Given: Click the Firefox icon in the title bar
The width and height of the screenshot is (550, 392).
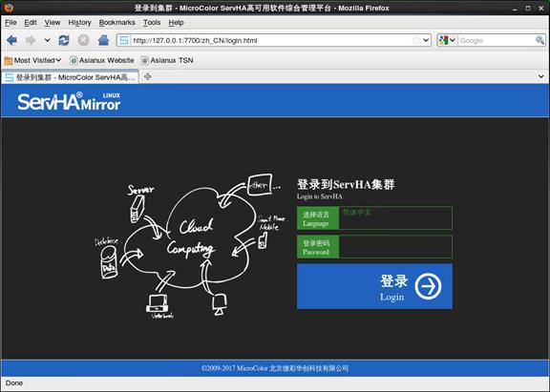Looking at the screenshot, I should point(8,7).
